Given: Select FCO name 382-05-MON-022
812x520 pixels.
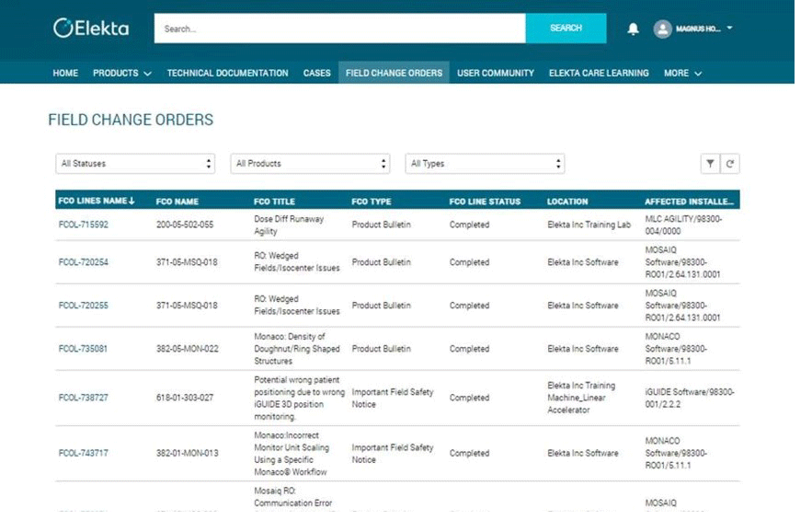Looking at the screenshot, I should click(x=188, y=349).
